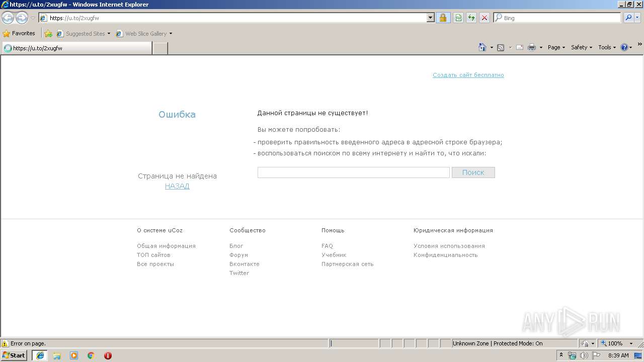Screen dimensions: 644x362
Task: Open Общая информация footer link
Action: point(166,246)
